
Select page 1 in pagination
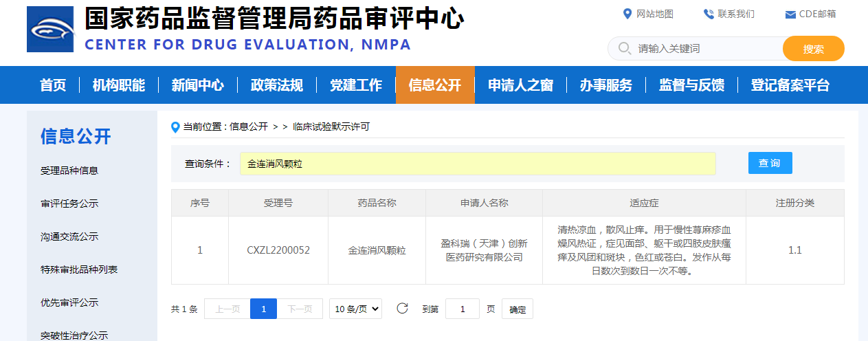pos(263,309)
